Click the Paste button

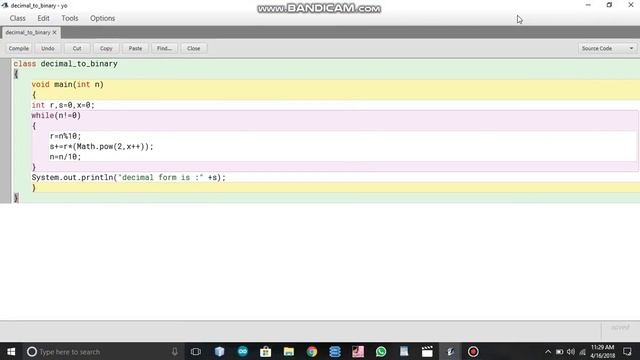coord(135,48)
